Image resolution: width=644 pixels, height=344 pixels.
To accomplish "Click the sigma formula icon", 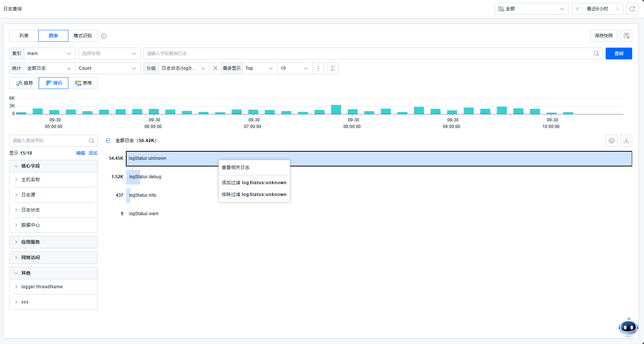I will [x=333, y=68].
